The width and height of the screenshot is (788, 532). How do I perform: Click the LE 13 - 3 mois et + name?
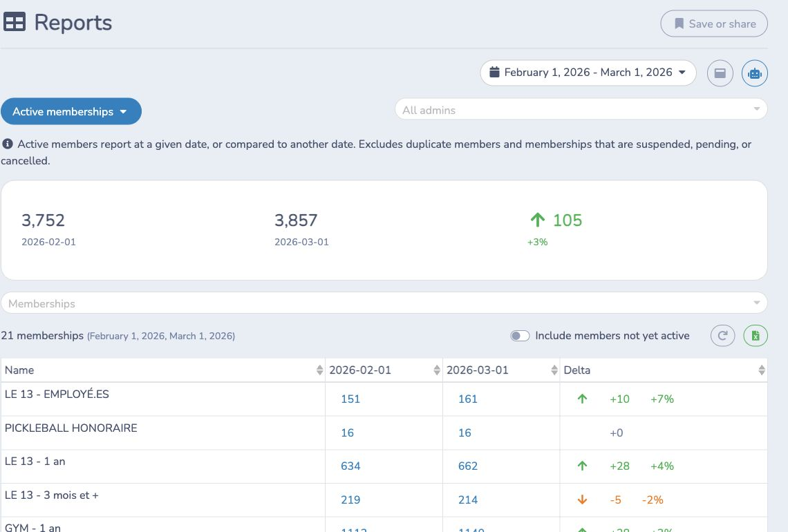click(x=52, y=495)
